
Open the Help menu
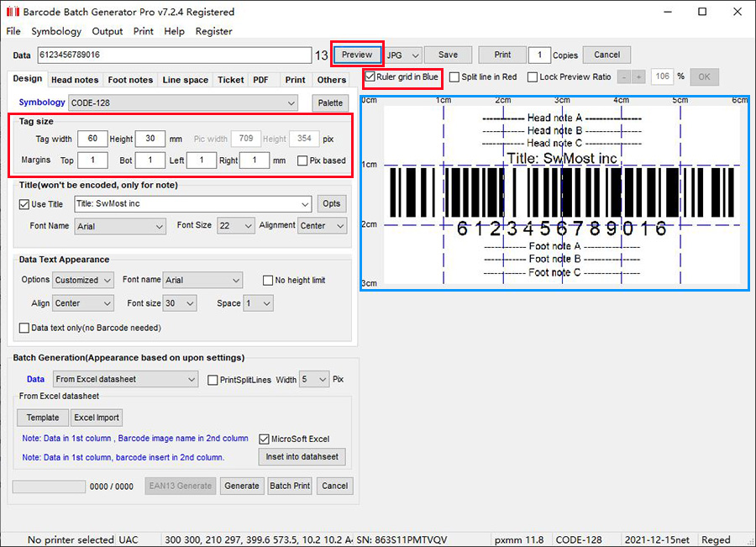tap(174, 31)
